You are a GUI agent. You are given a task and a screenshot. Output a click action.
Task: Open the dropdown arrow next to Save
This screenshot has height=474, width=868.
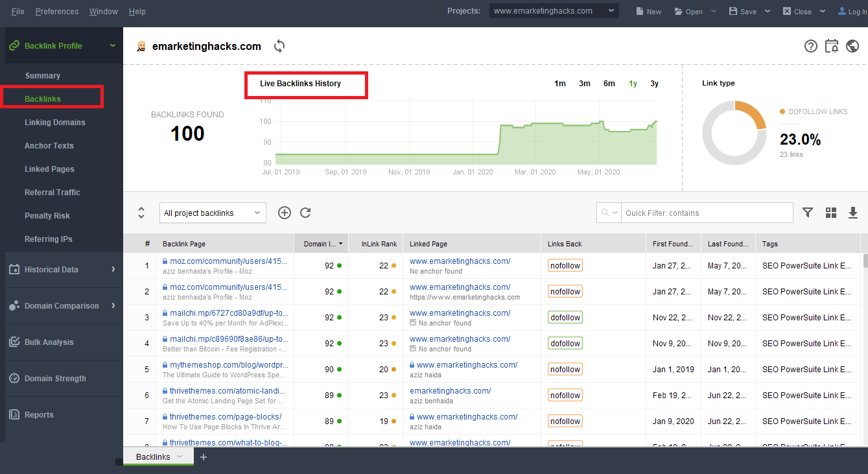[768, 11]
